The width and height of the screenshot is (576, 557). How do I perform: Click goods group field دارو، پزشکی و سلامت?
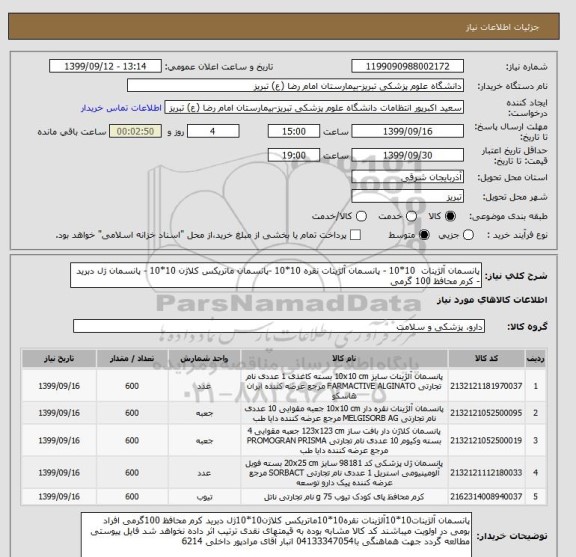click(279, 326)
